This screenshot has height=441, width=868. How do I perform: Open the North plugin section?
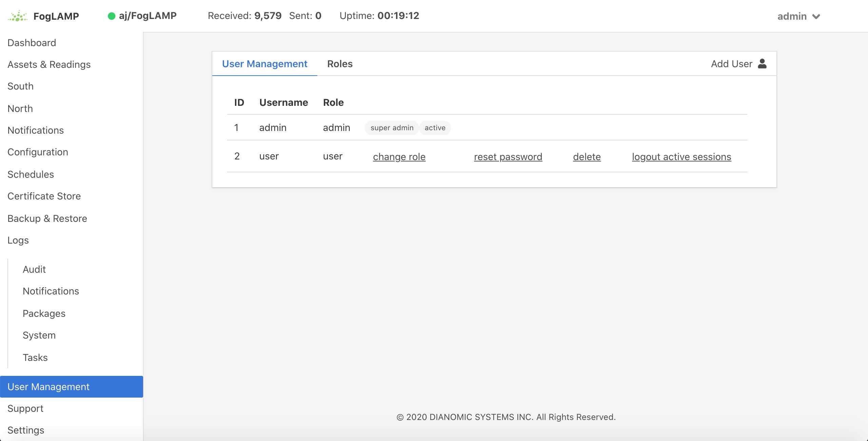coord(20,108)
